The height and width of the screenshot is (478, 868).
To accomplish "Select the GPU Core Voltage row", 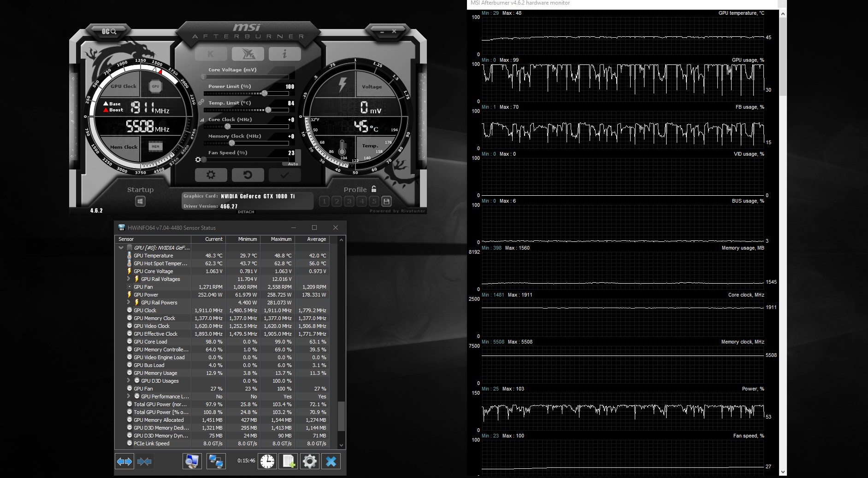I will [222, 271].
